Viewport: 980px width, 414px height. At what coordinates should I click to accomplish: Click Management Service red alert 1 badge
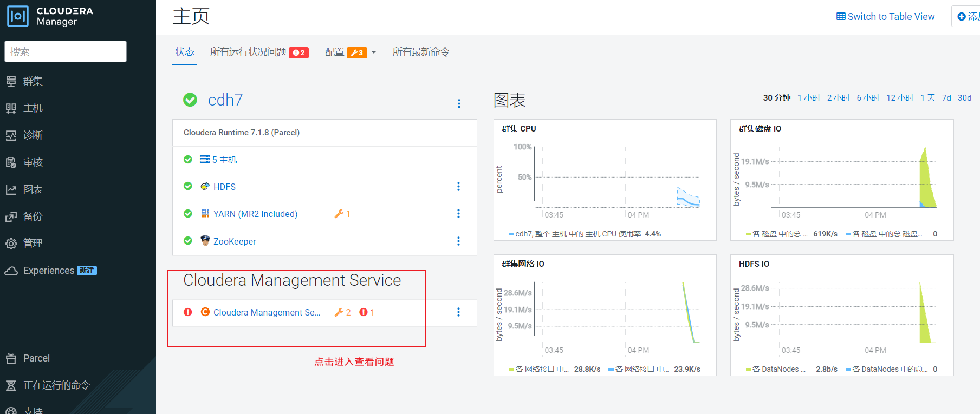[367, 312]
